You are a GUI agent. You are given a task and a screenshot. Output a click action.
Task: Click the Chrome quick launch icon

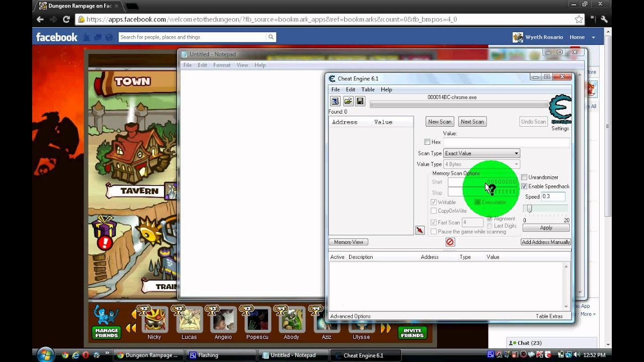coord(65,355)
